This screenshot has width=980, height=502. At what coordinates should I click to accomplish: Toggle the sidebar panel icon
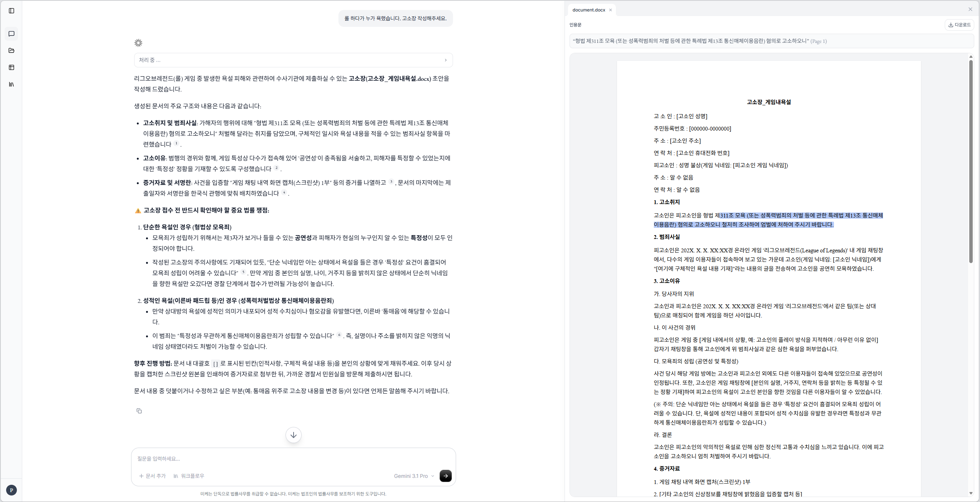click(x=11, y=11)
